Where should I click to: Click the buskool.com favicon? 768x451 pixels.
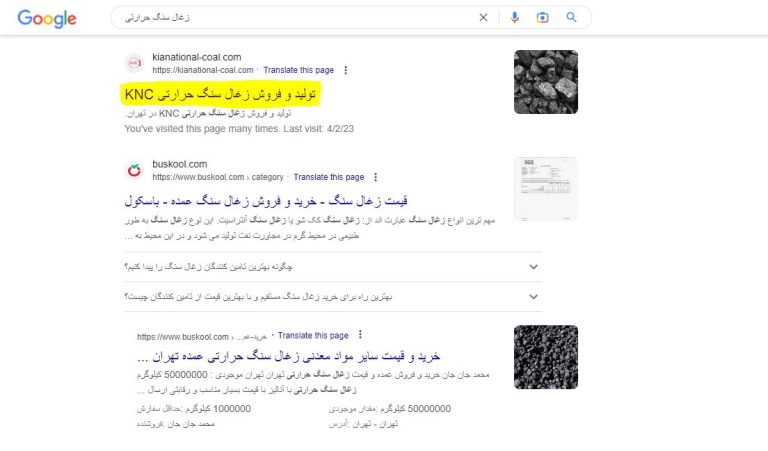pos(134,170)
